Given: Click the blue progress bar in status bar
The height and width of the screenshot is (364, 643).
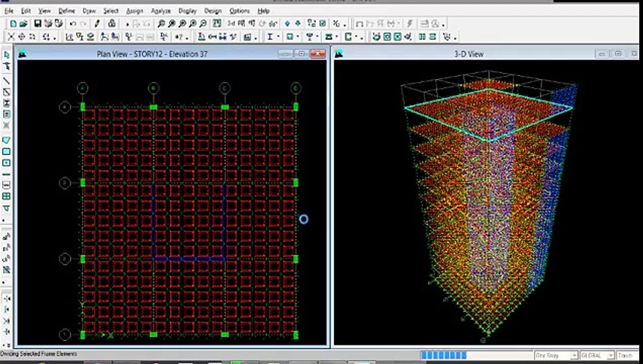Looking at the screenshot, I should (x=443, y=355).
